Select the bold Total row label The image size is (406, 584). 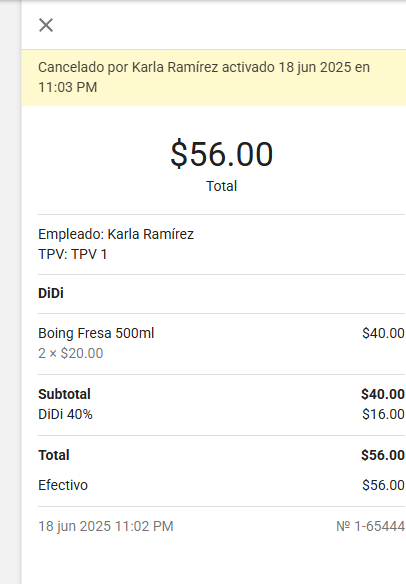pyautogui.click(x=54, y=455)
